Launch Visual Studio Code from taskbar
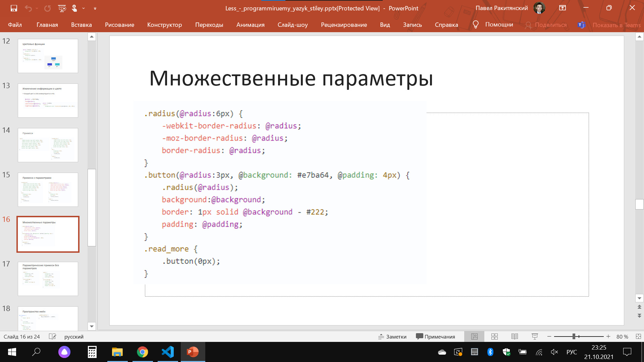Screen dimensions: 644x362 [x=167, y=352]
